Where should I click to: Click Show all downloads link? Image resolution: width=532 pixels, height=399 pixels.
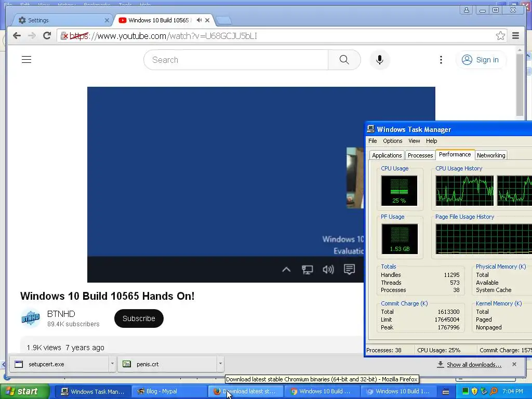coord(474,364)
